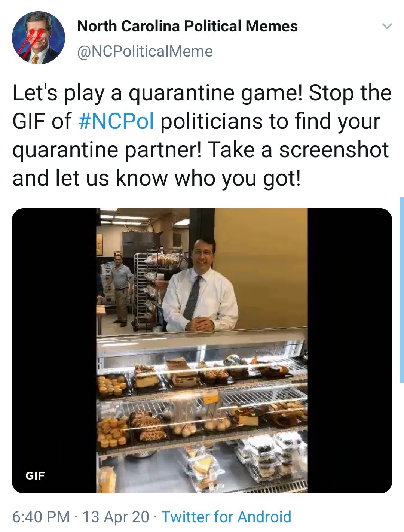The image size is (404, 532).
Task: Click the 6:40 PM timestamp
Action: tap(41, 517)
